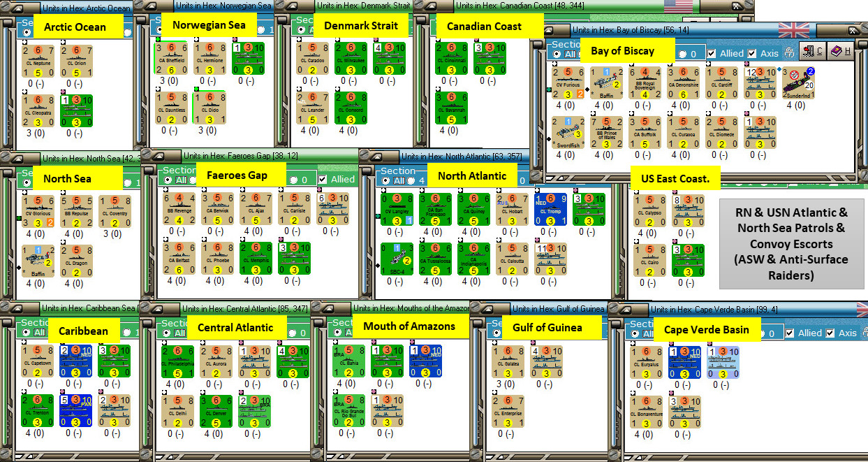Viewport: 868px width, 462px height.
Task: Toggle Axis checkbox in Cape Verde Basin window
Action: pyautogui.click(x=831, y=333)
